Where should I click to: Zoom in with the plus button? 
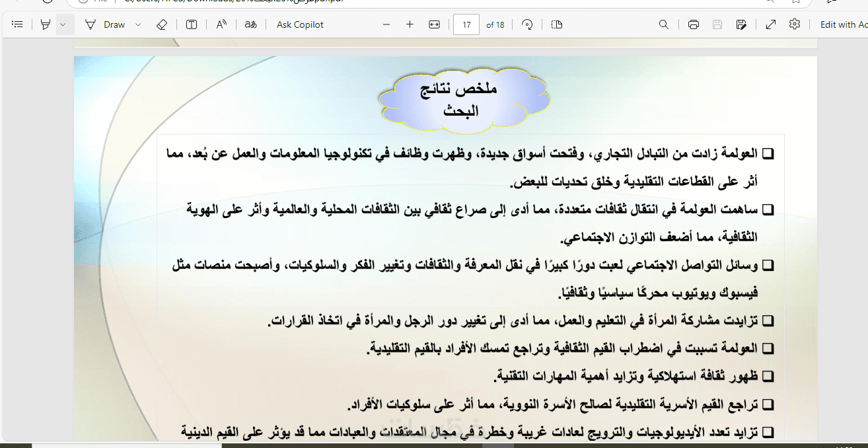click(410, 24)
